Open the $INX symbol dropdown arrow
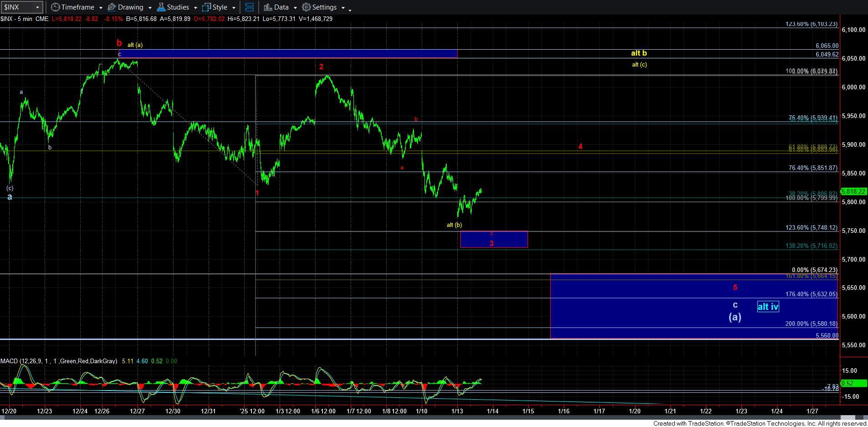 click(38, 7)
